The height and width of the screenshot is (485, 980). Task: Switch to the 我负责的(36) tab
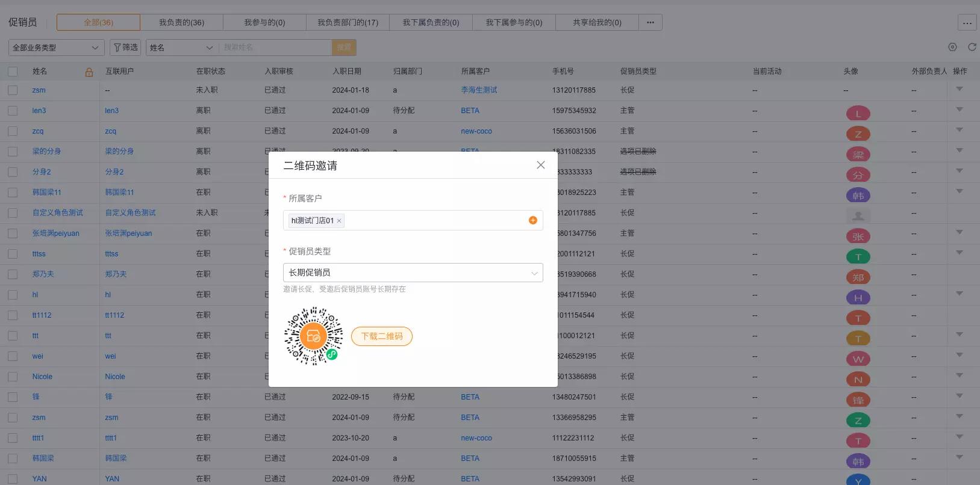click(181, 22)
